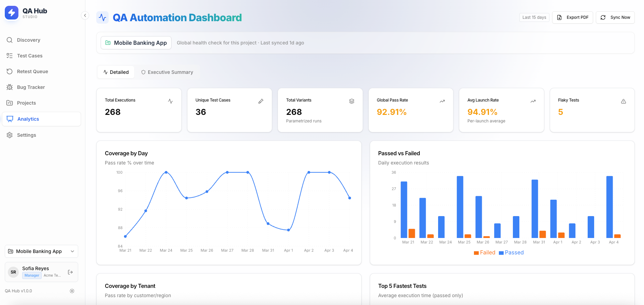Open the Retest Queue page
The image size is (644, 305).
click(41, 71)
